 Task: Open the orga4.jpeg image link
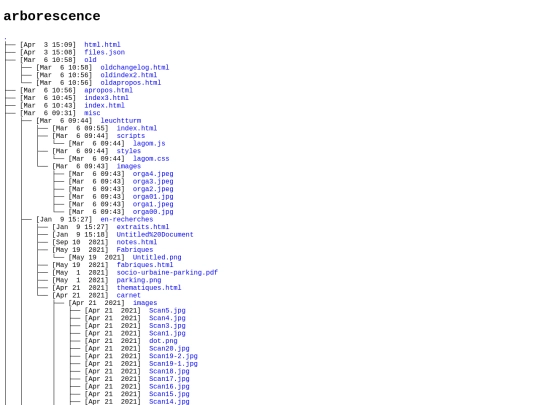click(x=153, y=174)
